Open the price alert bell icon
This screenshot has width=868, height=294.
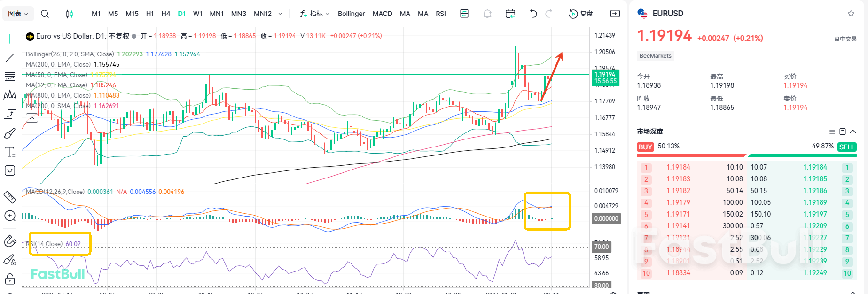pos(487,14)
